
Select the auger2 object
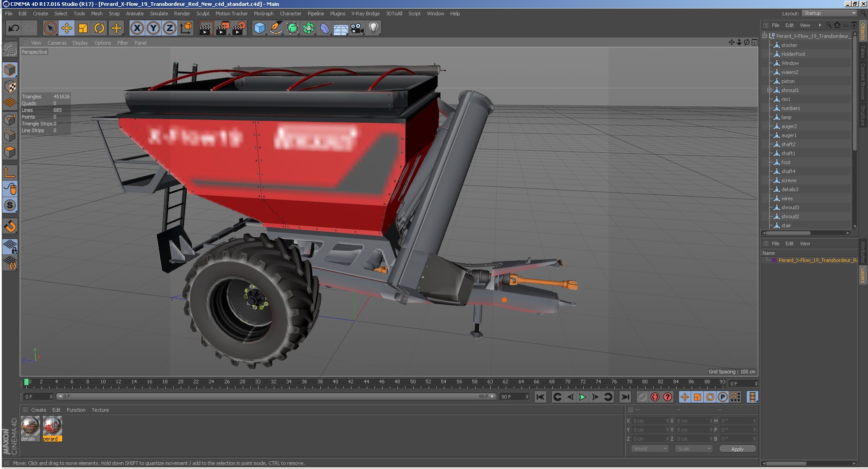[x=789, y=126]
